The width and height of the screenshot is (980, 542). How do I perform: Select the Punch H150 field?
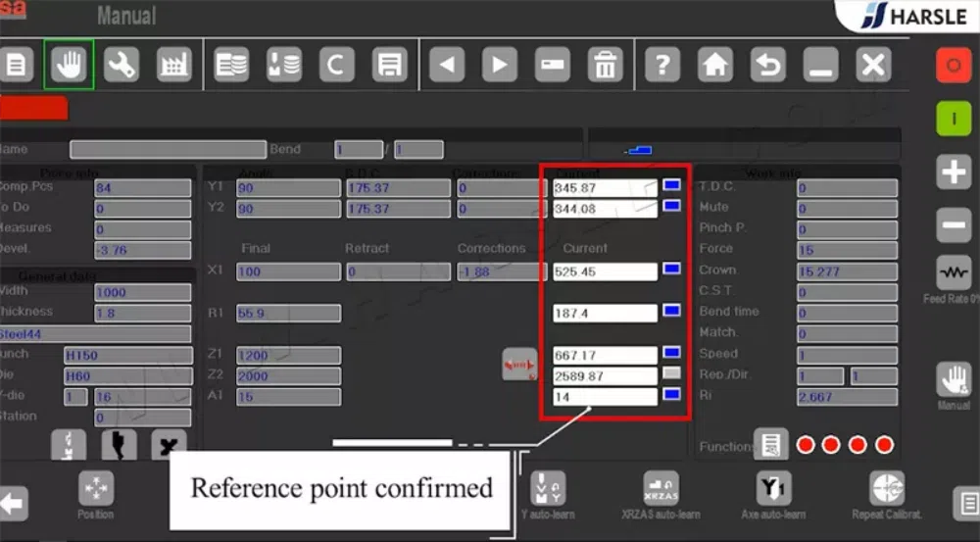[128, 355]
